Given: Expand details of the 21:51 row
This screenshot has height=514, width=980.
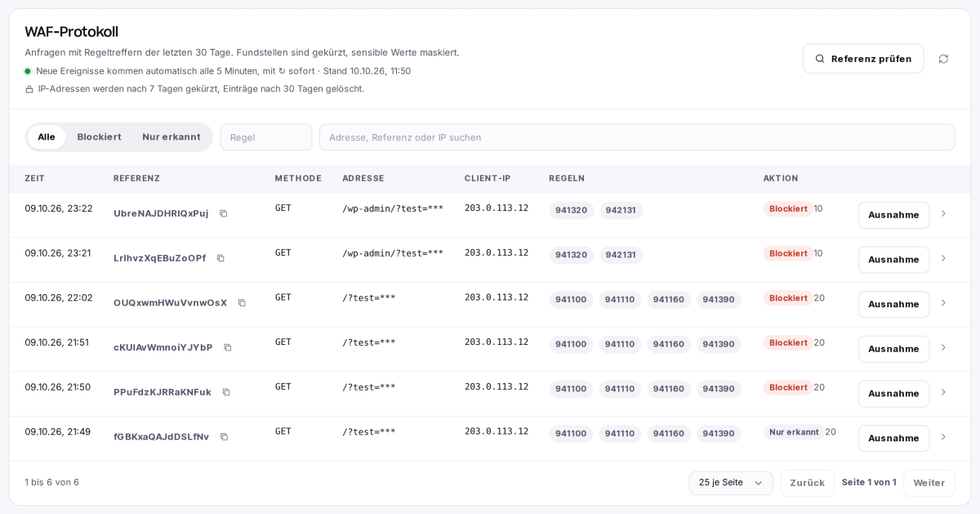Looking at the screenshot, I should point(943,347).
